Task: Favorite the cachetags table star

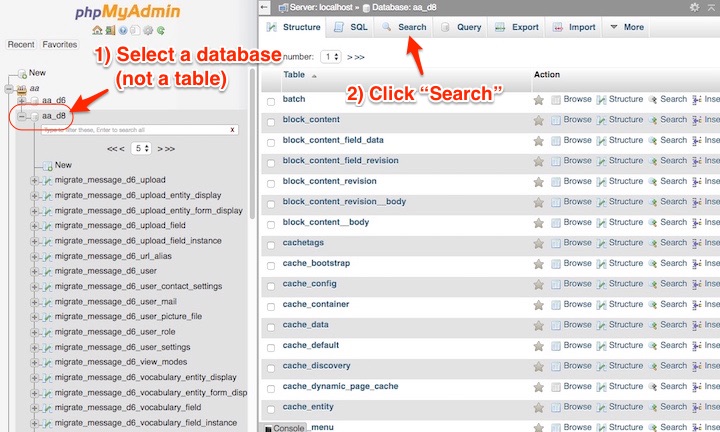Action: (539, 243)
